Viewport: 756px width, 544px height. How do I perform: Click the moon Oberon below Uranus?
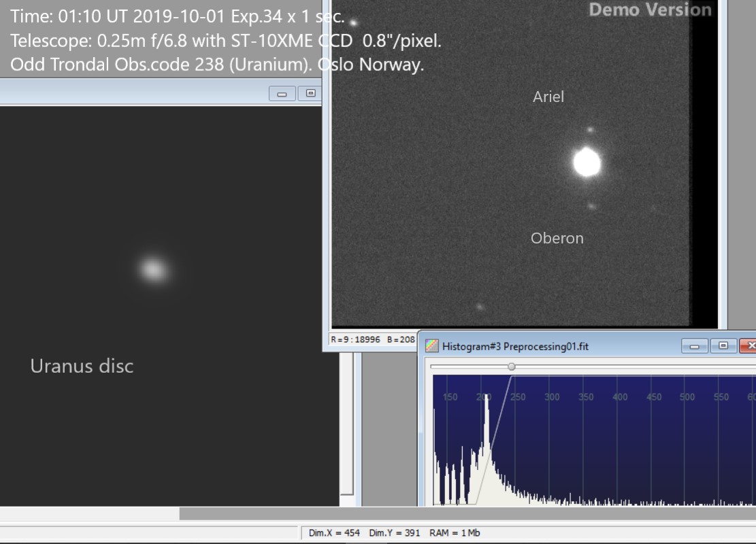(x=592, y=205)
